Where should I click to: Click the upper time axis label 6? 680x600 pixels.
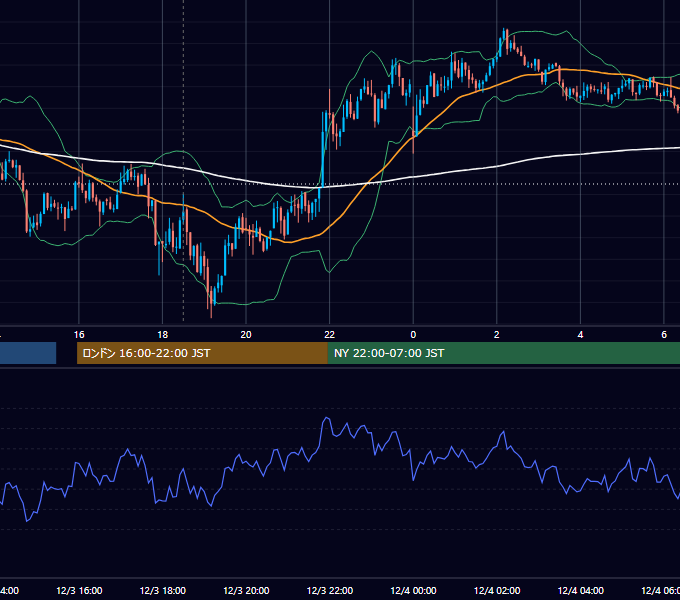(x=664, y=335)
